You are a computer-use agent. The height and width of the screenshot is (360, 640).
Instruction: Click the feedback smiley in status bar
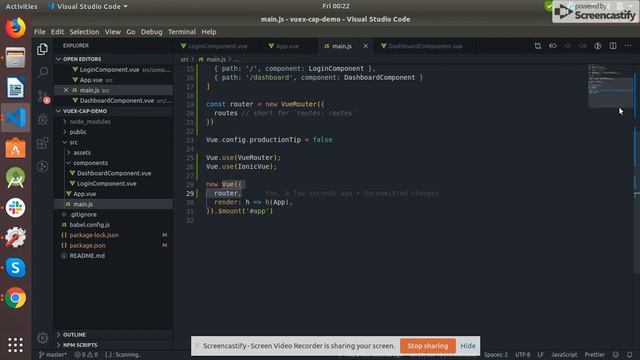pos(616,355)
